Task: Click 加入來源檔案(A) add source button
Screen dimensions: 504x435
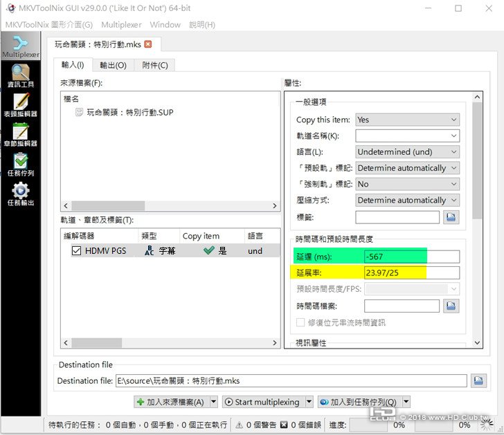Action: (172, 402)
